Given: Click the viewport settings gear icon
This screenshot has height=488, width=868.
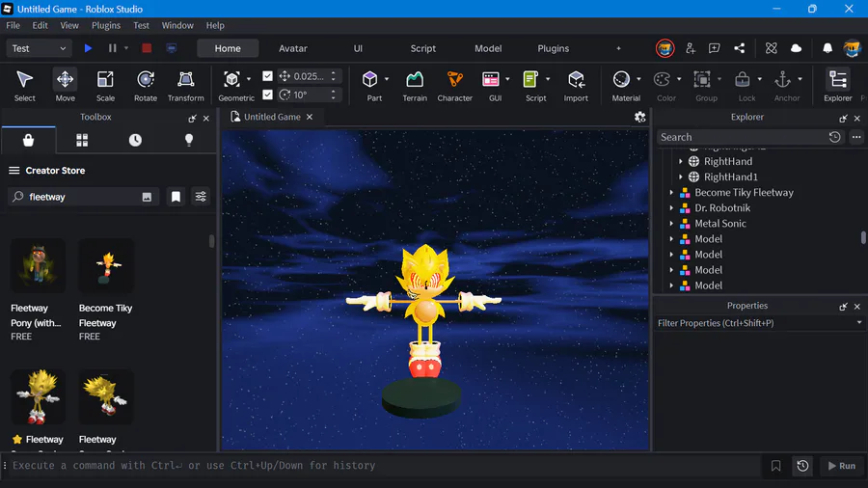Looking at the screenshot, I should 640,117.
